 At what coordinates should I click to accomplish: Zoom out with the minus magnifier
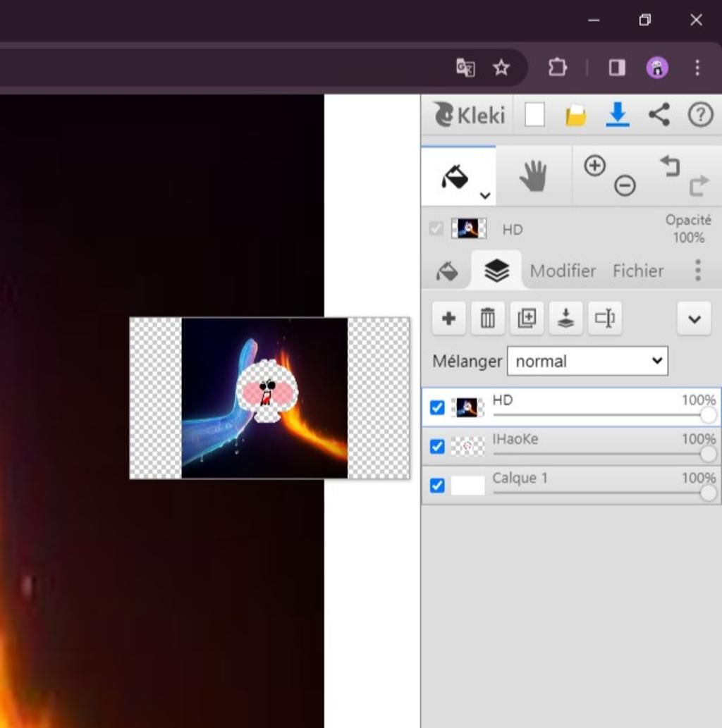(625, 186)
